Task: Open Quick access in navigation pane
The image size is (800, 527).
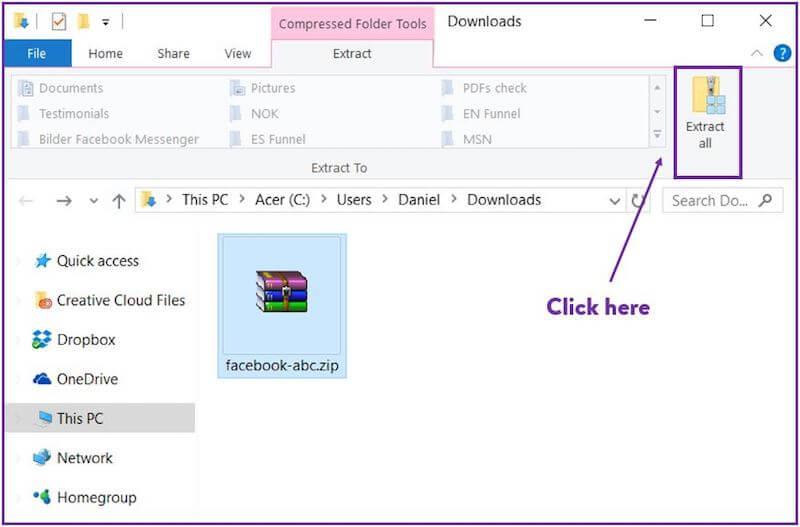Action: (97, 261)
